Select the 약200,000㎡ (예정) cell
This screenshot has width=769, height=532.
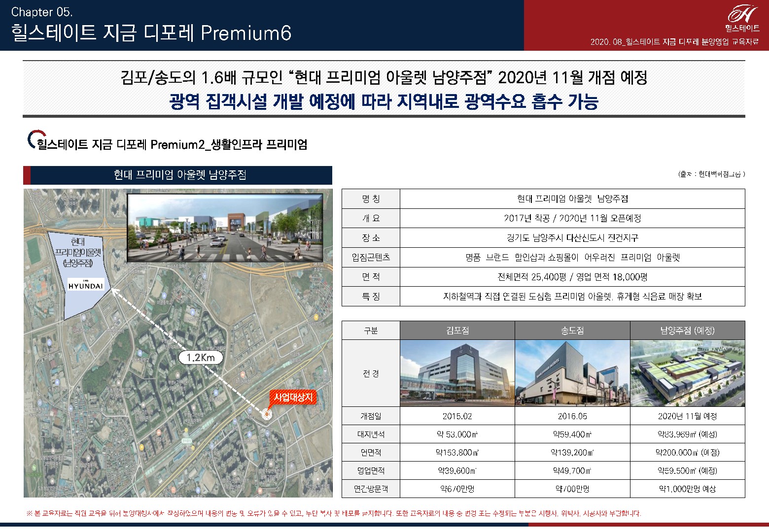point(688,452)
